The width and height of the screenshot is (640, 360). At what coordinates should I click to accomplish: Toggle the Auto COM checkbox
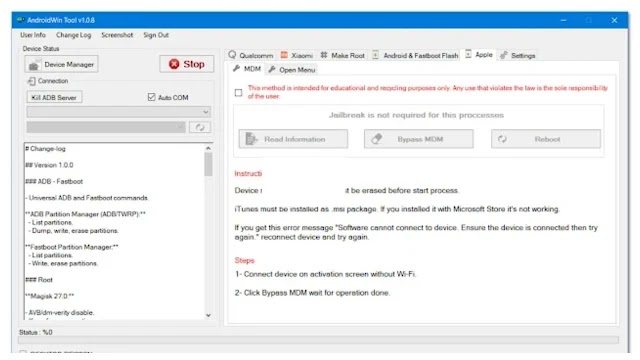(151, 97)
